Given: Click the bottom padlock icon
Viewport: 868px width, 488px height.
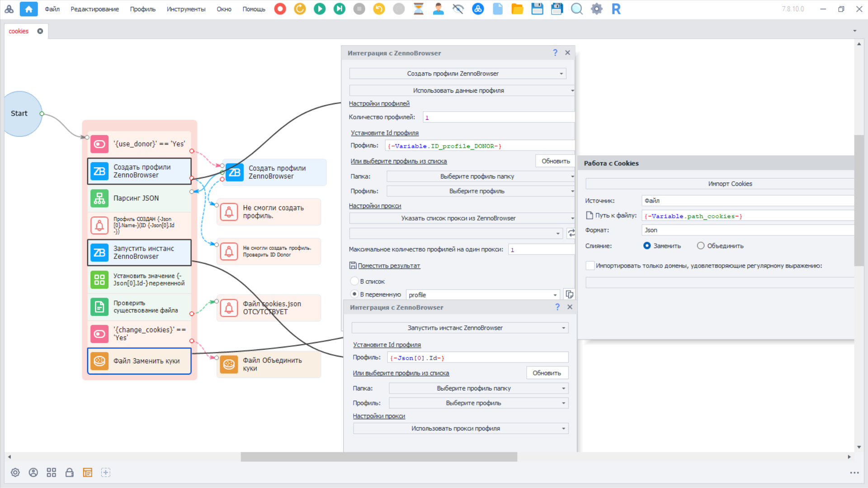Looking at the screenshot, I should tap(69, 473).
